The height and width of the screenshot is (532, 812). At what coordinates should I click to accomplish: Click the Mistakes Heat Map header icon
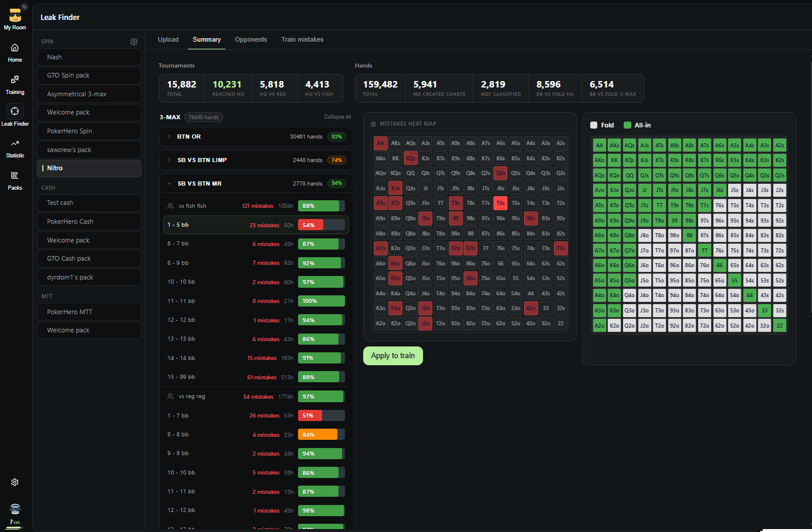374,124
